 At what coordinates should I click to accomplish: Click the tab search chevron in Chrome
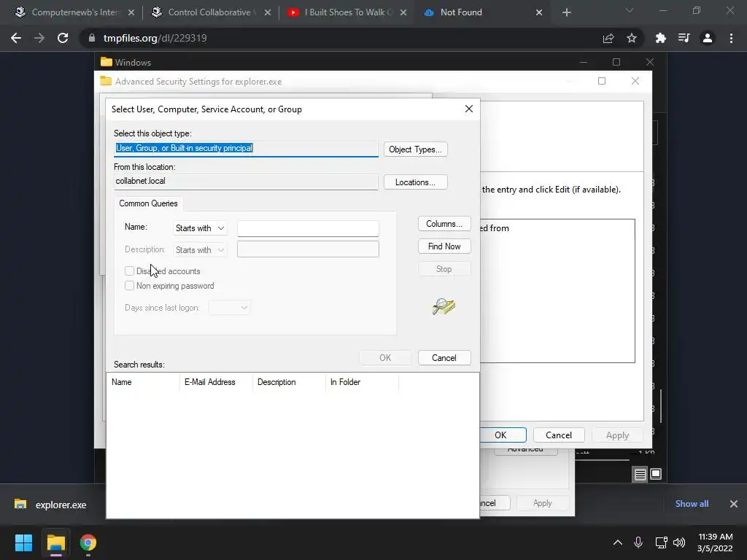pos(629,10)
